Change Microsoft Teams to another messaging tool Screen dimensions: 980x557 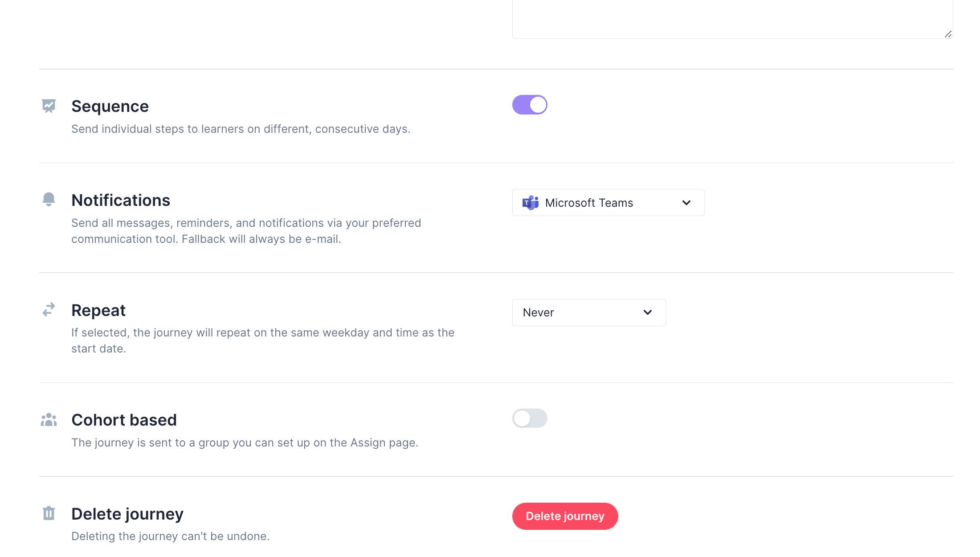[x=608, y=202]
